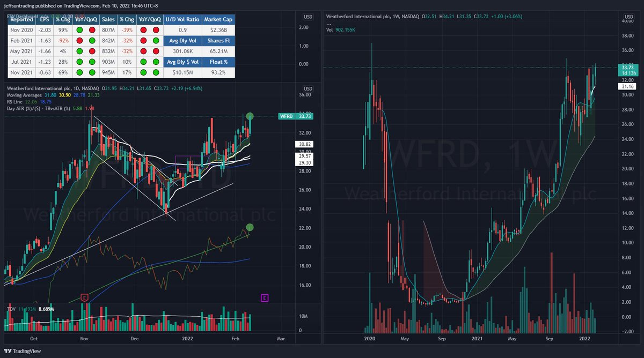Toggle the green EPS dot for Nov 2021 row
Viewport: 644px width, 358px height.
pyautogui.click(x=79, y=73)
